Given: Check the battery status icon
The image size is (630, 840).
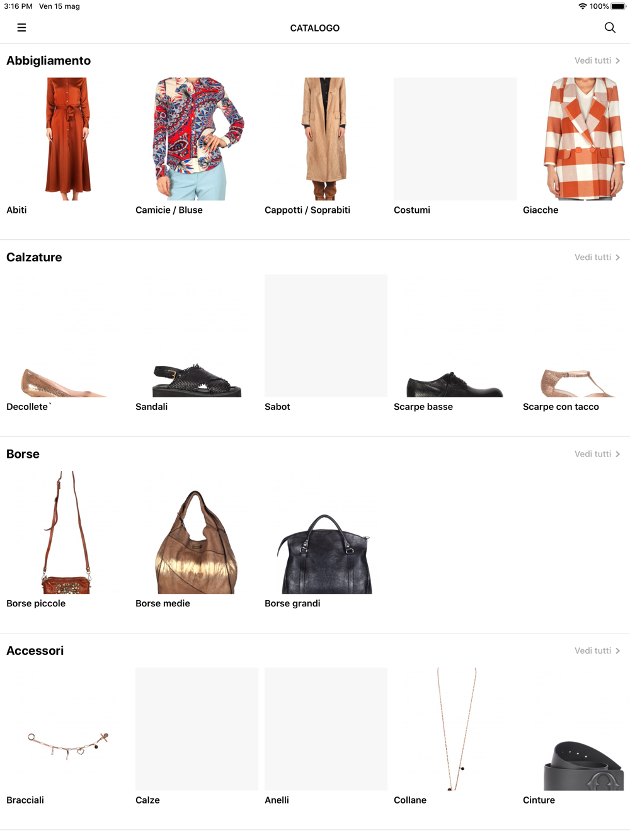Looking at the screenshot, I should 618,6.
